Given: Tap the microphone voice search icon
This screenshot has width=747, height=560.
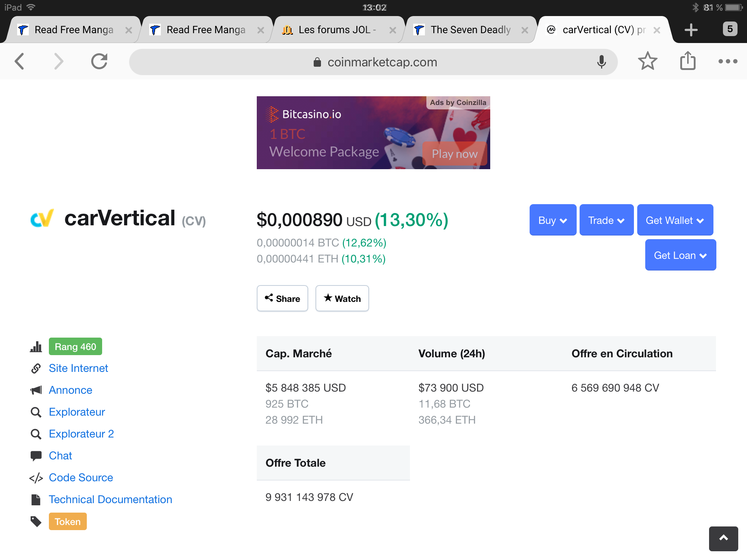Looking at the screenshot, I should point(601,62).
